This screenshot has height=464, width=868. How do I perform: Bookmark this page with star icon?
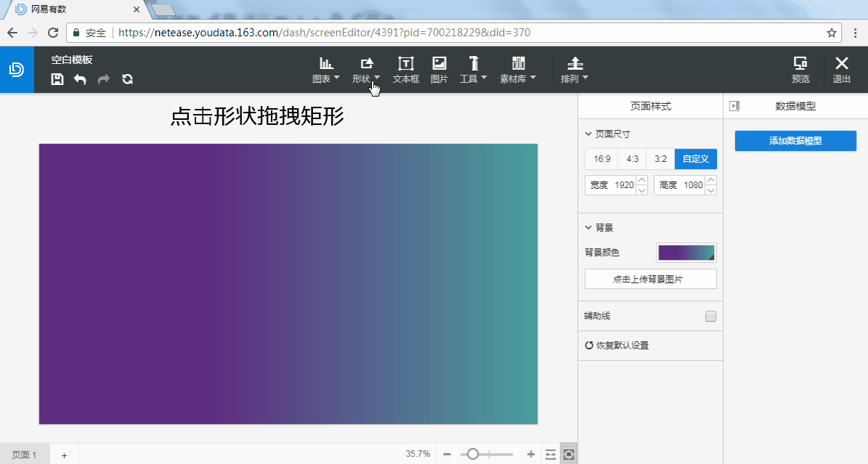pos(832,33)
